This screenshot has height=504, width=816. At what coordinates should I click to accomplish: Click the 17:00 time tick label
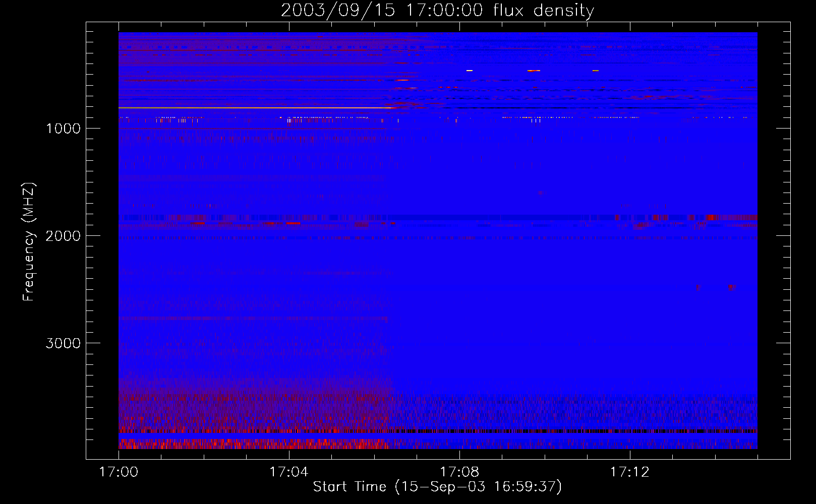(119, 472)
